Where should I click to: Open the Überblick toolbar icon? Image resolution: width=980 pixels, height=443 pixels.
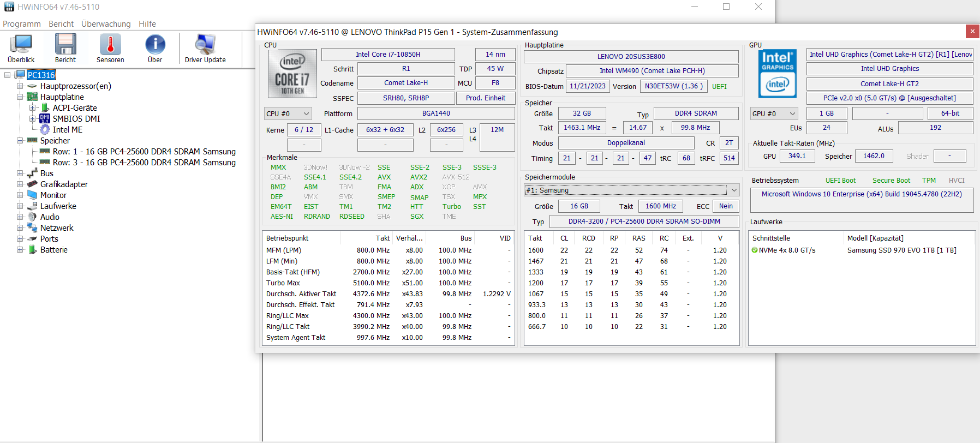(x=21, y=44)
